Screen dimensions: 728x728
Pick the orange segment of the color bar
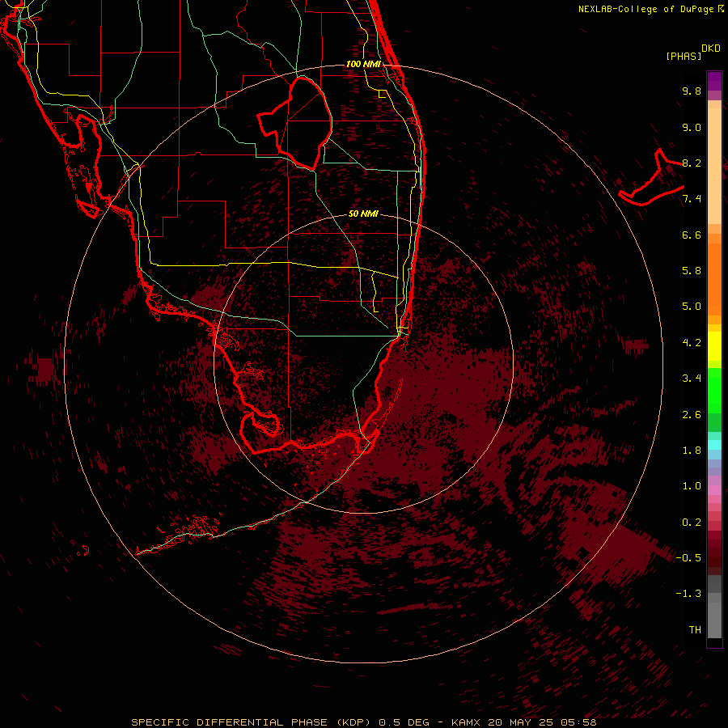point(714,280)
